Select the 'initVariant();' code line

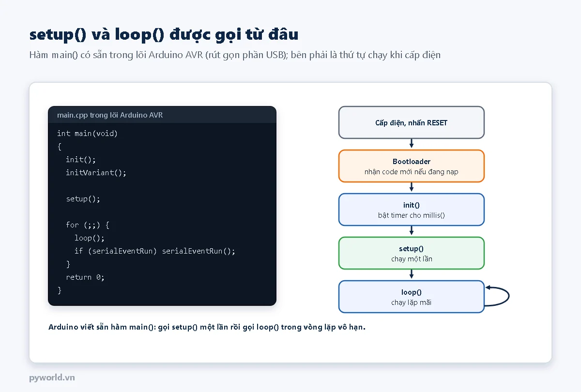(x=96, y=172)
